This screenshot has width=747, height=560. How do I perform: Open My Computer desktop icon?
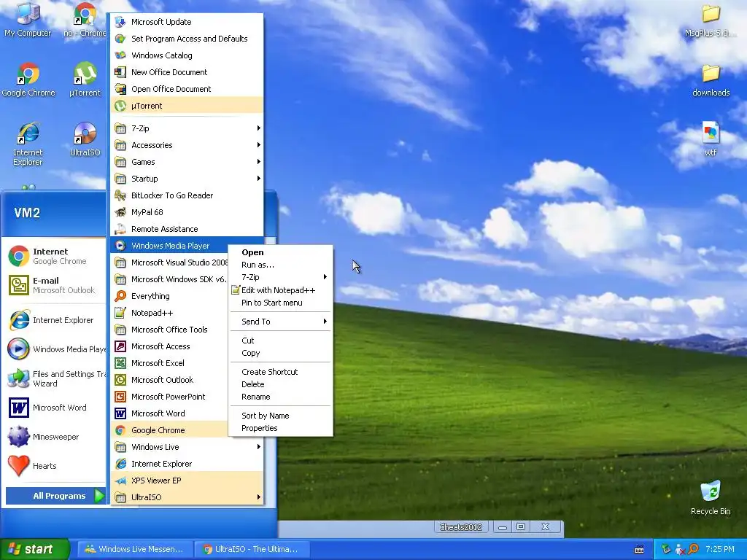click(x=28, y=20)
